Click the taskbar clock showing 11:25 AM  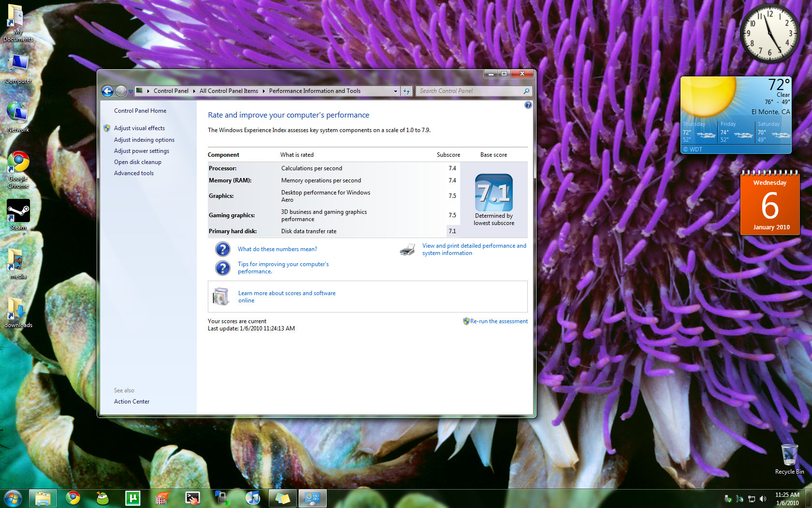click(787, 499)
